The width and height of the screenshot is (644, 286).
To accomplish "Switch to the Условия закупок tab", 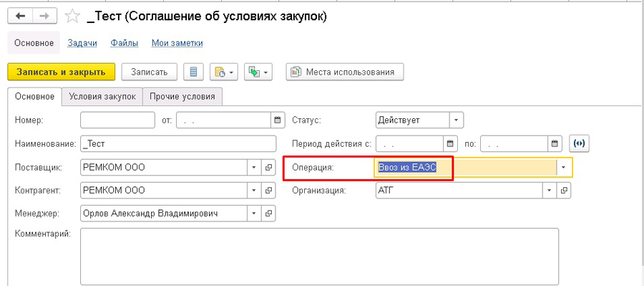I will (102, 97).
